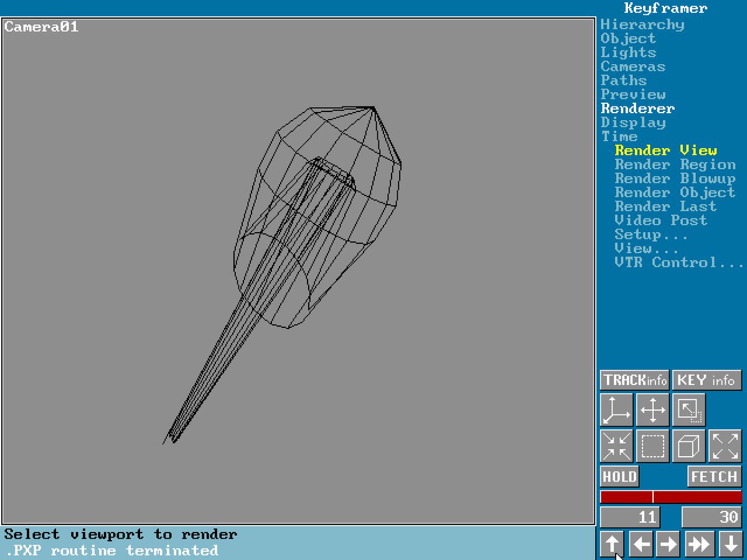Choose Render Region command

click(x=675, y=165)
